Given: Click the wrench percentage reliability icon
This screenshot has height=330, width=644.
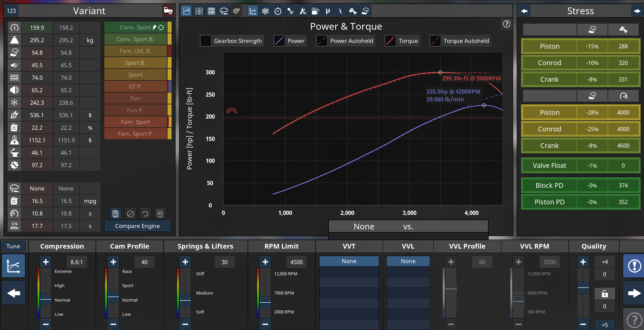Looking at the screenshot, I should tap(303, 11).
